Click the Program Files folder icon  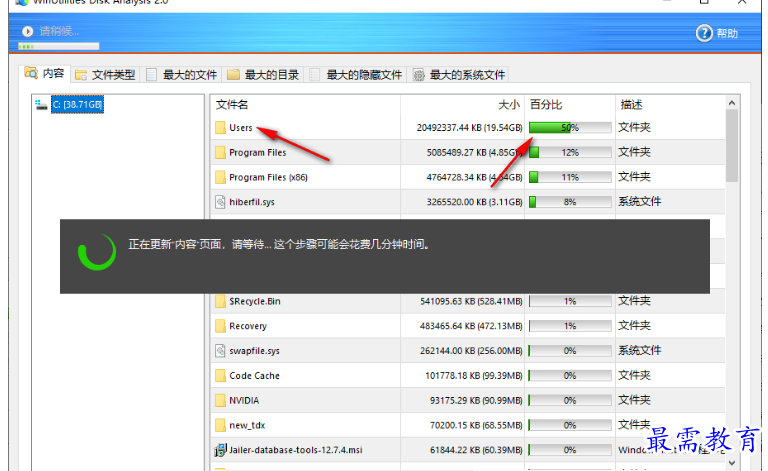pos(220,152)
